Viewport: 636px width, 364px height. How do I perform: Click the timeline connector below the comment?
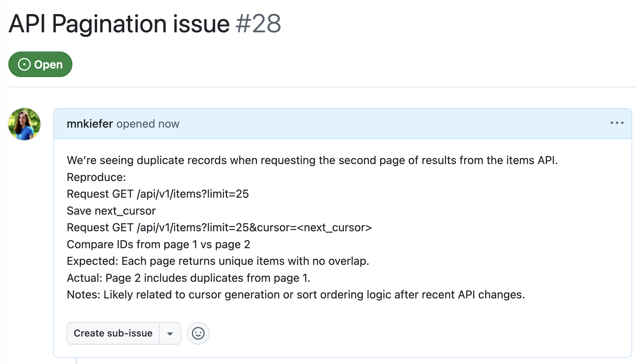point(76,361)
